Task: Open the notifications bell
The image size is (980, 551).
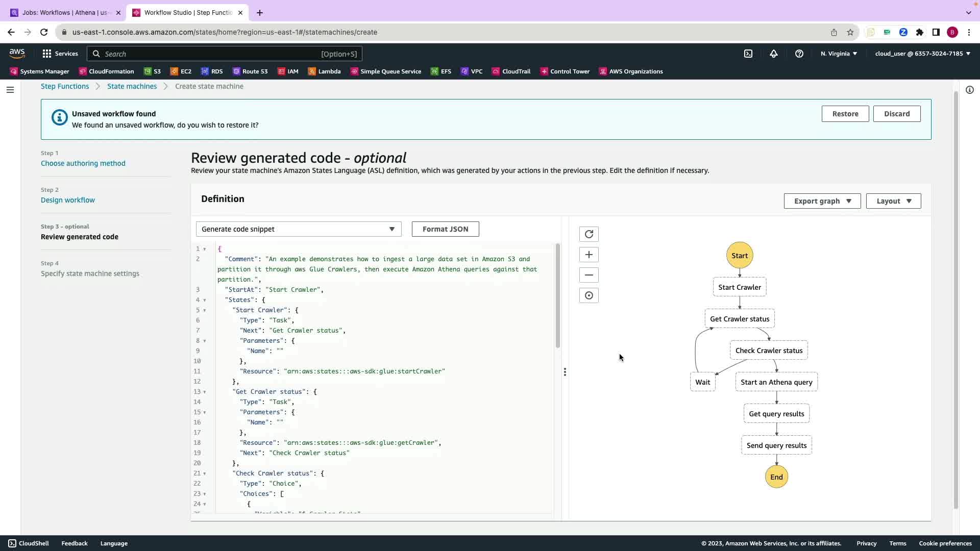Action: (773, 54)
